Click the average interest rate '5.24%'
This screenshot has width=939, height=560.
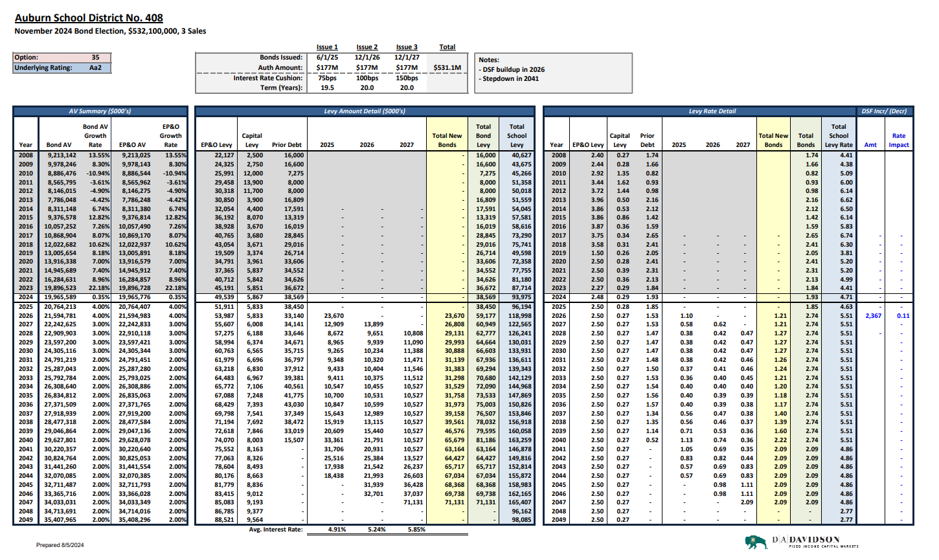coord(377,530)
